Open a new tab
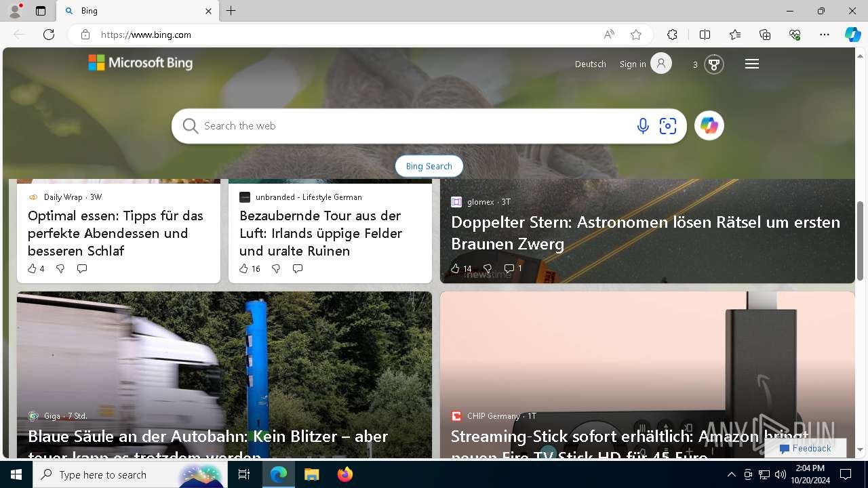Viewport: 868px width, 488px height. point(231,11)
